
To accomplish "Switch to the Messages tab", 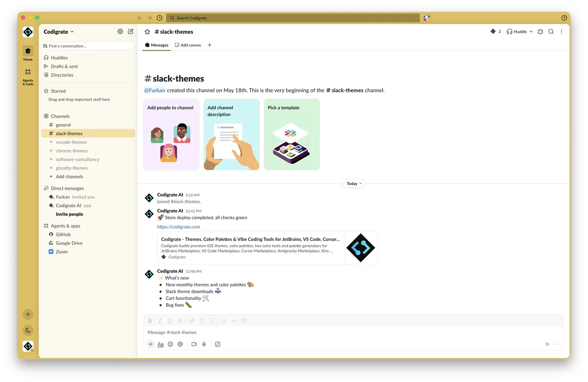I will pyautogui.click(x=157, y=45).
